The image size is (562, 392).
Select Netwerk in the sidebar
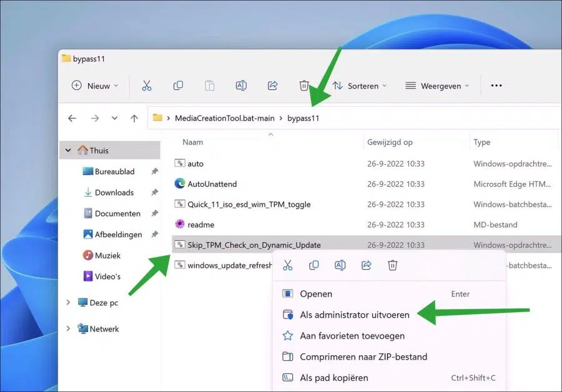point(98,328)
